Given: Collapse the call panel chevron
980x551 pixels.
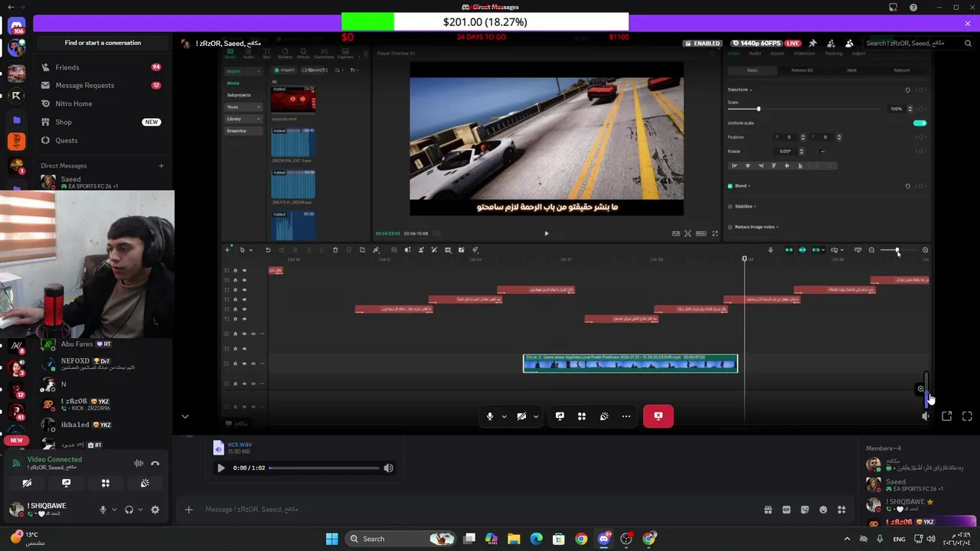Looking at the screenshot, I should [x=185, y=416].
